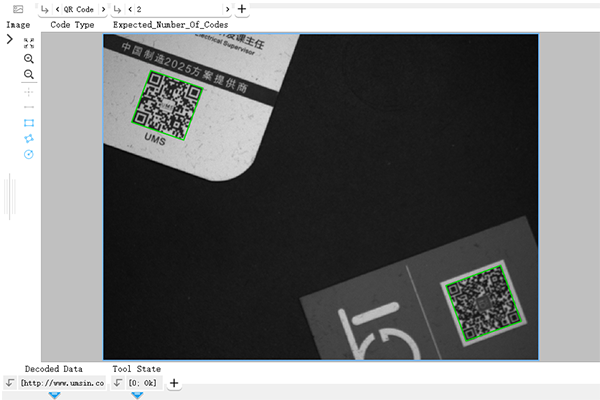Click the QR Code value field
Screen dimensions: 600x400
(79, 9)
